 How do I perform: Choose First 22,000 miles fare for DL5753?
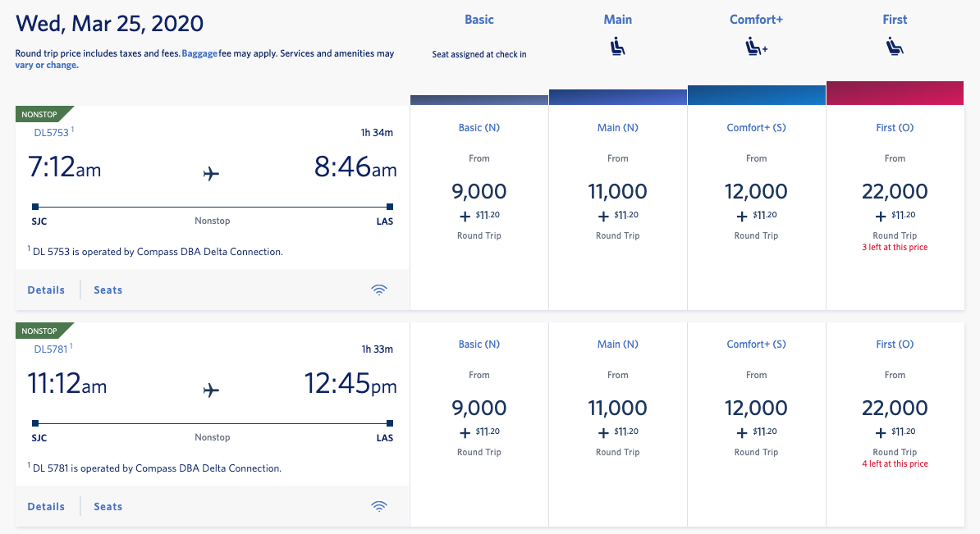(895, 192)
